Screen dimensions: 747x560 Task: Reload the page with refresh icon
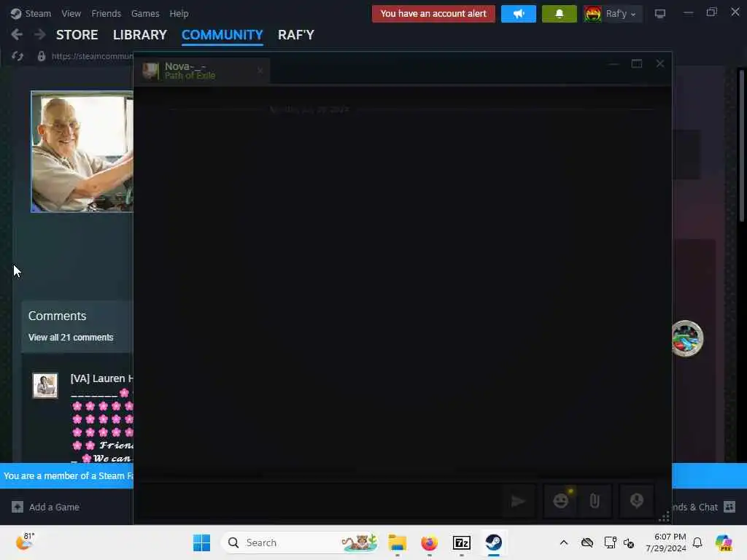click(18, 56)
